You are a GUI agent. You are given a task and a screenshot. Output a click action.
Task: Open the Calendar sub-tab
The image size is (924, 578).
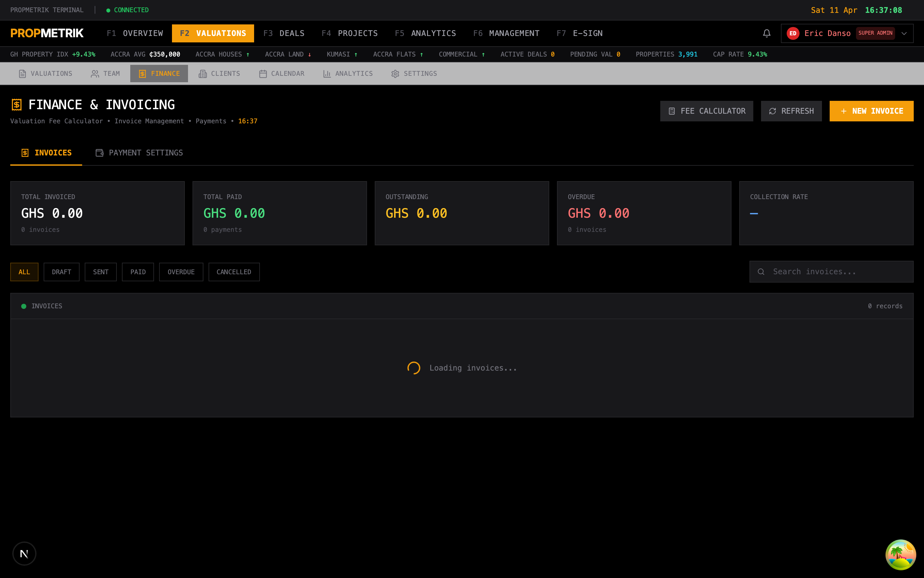[x=282, y=74]
